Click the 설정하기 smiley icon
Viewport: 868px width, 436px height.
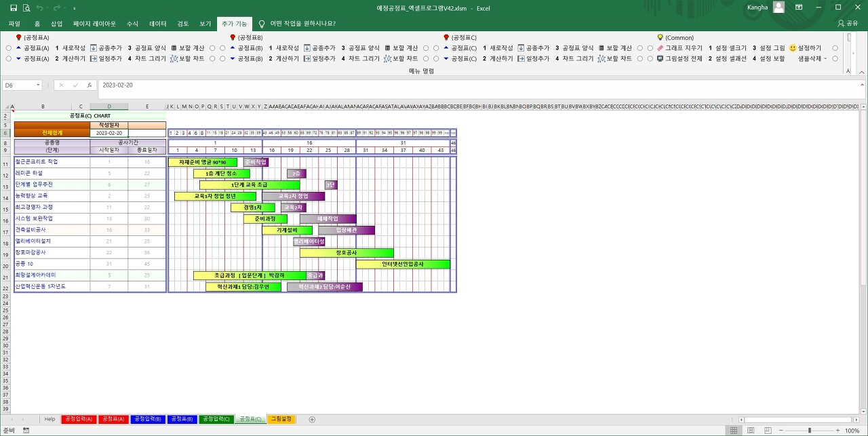[792, 48]
